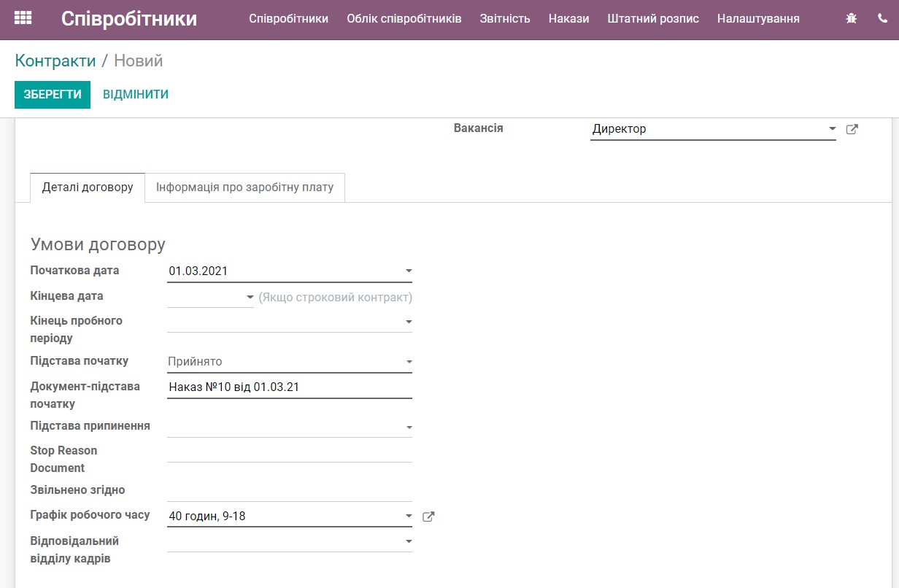Open the Директор vacancy record via external link icon
899x588 pixels.
coord(852,128)
